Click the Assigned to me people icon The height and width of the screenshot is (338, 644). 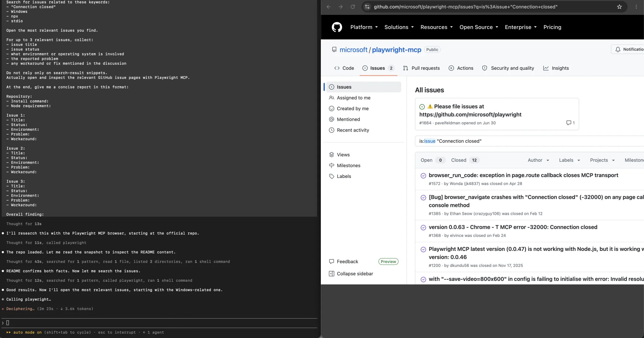coord(331,98)
